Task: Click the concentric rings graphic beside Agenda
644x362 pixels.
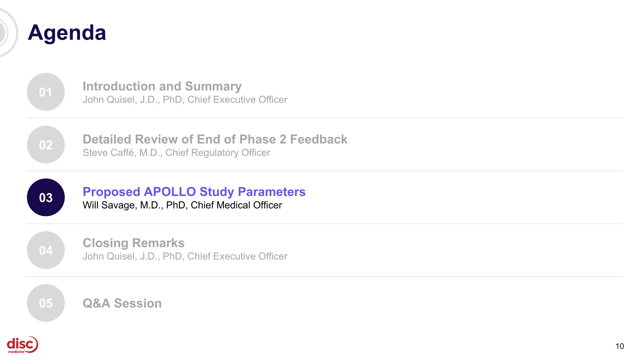Action: [9, 33]
